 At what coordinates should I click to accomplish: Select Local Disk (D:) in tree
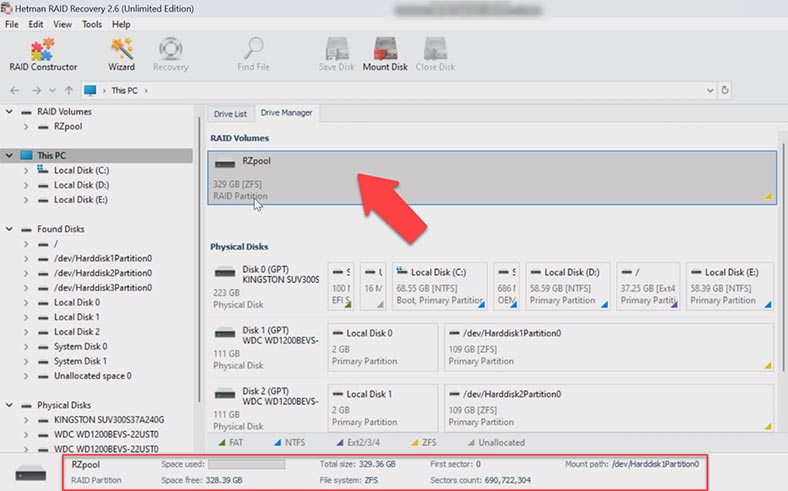[81, 185]
